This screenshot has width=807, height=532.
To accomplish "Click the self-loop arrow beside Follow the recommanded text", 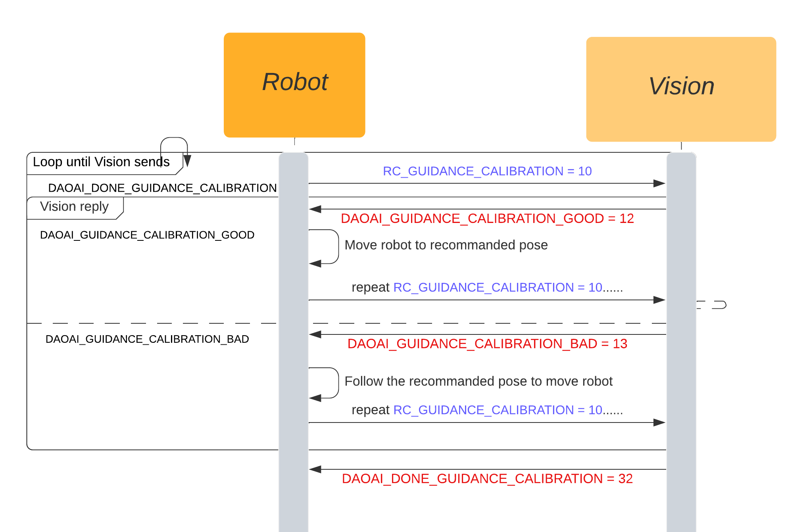I will (x=324, y=383).
